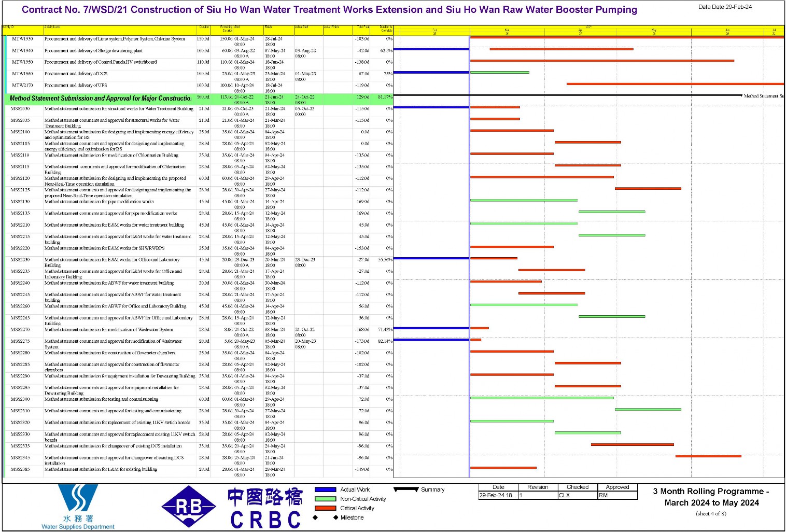Click the Data Date:29-Feb-24 text
786x532 pixels.
coord(725,7)
